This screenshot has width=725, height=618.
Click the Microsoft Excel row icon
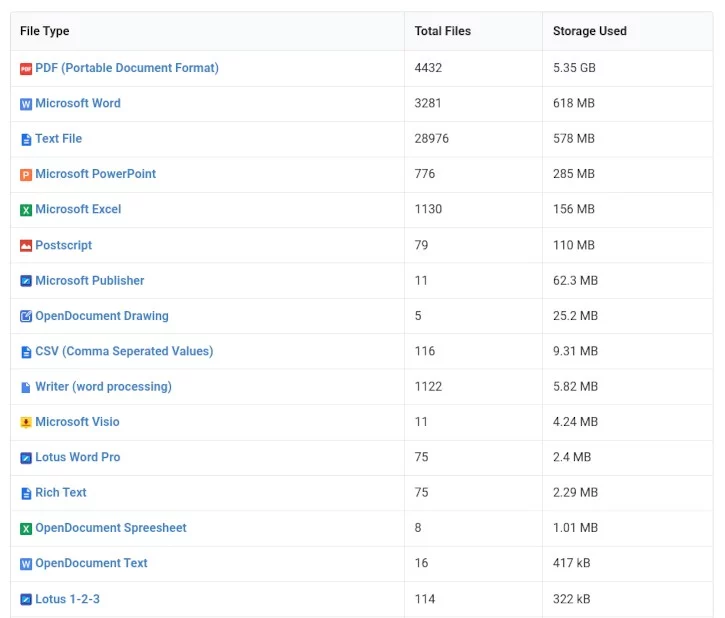tap(26, 210)
